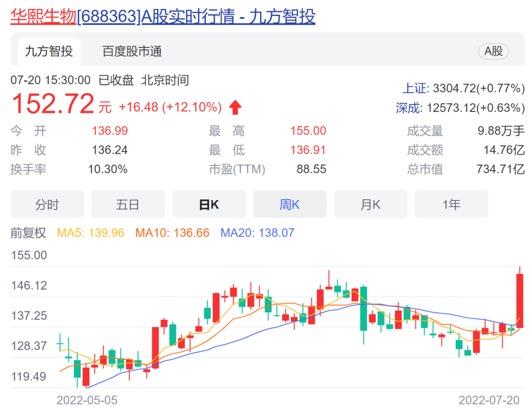The image size is (532, 410).
Task: Open the 前复权 price adjustment selector
Action: (x=29, y=232)
